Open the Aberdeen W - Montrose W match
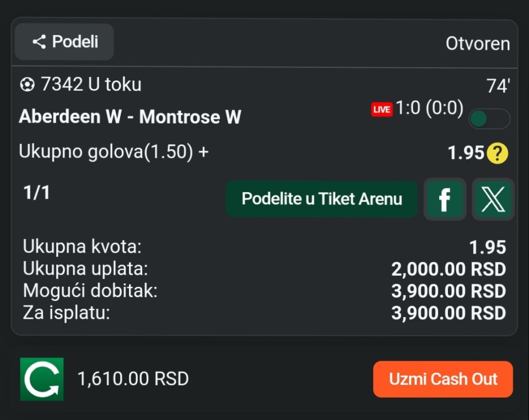 point(130,117)
